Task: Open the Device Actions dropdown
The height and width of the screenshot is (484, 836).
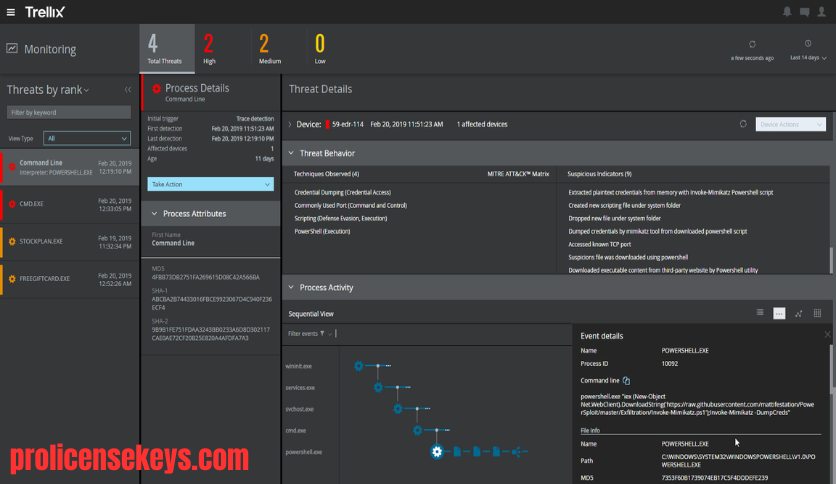Action: pyautogui.click(x=791, y=125)
